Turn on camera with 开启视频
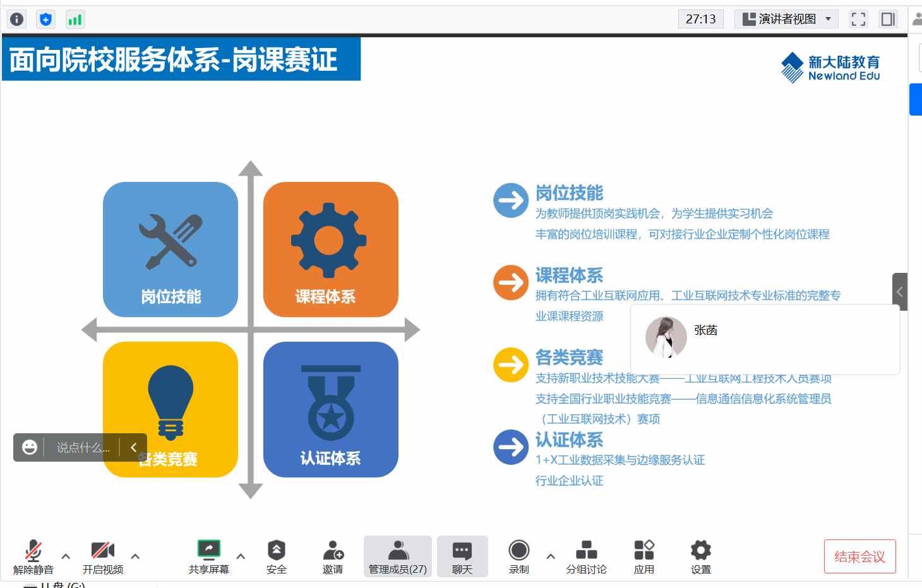This screenshot has height=588, width=922. pyautogui.click(x=103, y=556)
